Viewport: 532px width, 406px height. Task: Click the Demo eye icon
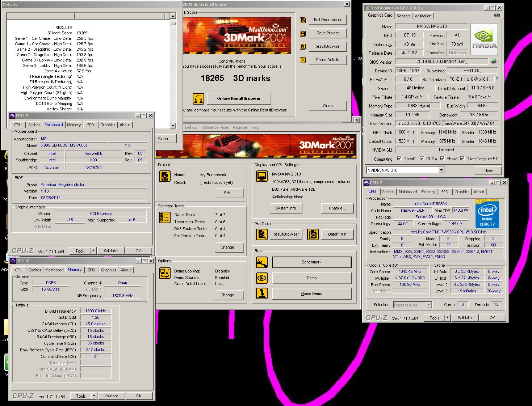click(262, 278)
